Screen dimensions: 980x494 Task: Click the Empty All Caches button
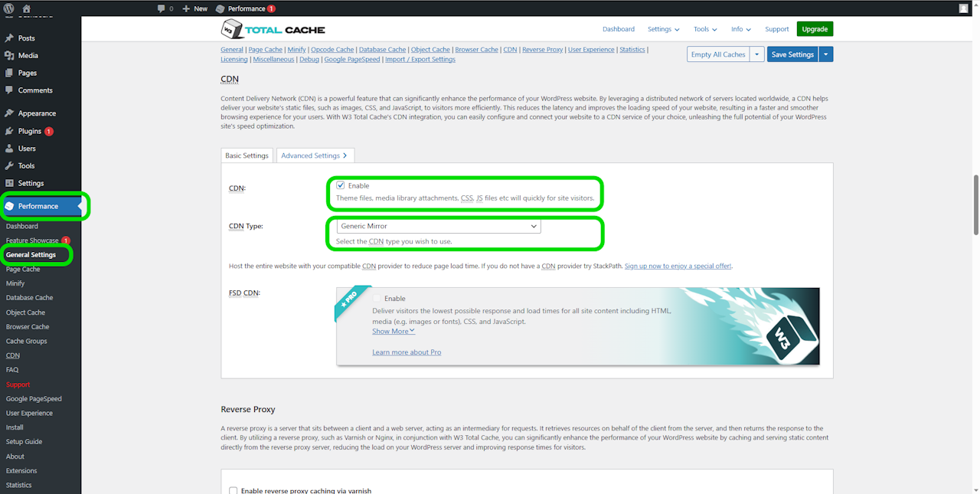718,54
